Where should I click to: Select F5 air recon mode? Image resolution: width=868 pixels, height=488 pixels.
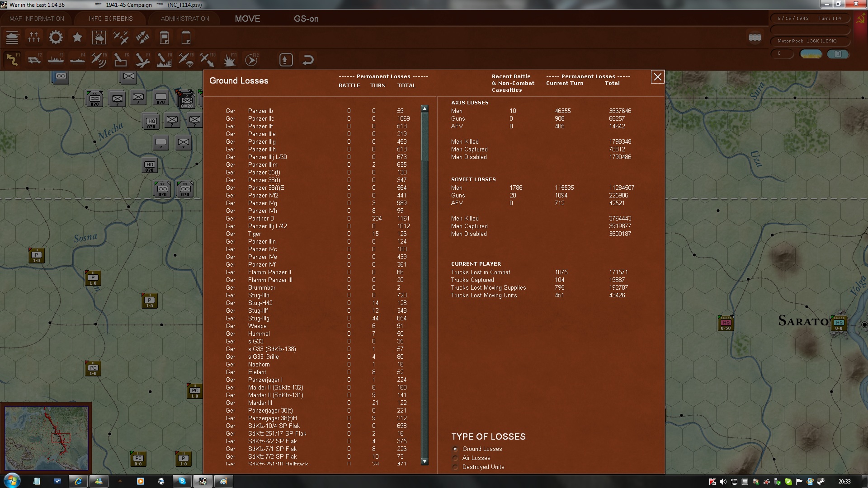coord(99,60)
